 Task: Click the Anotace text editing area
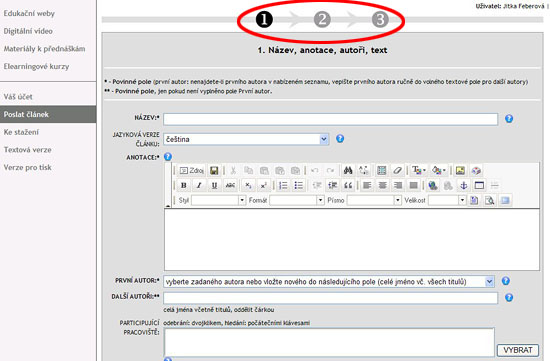352,240
